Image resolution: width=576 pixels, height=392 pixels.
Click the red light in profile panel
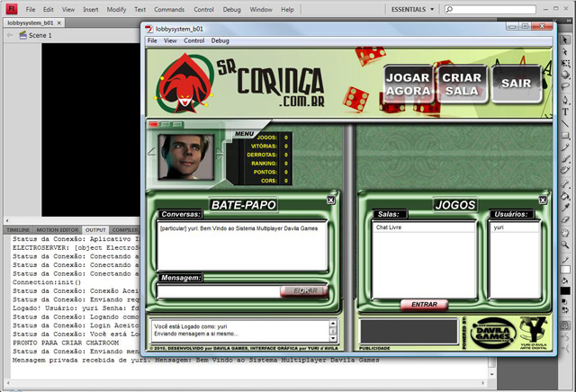pyautogui.click(x=154, y=124)
